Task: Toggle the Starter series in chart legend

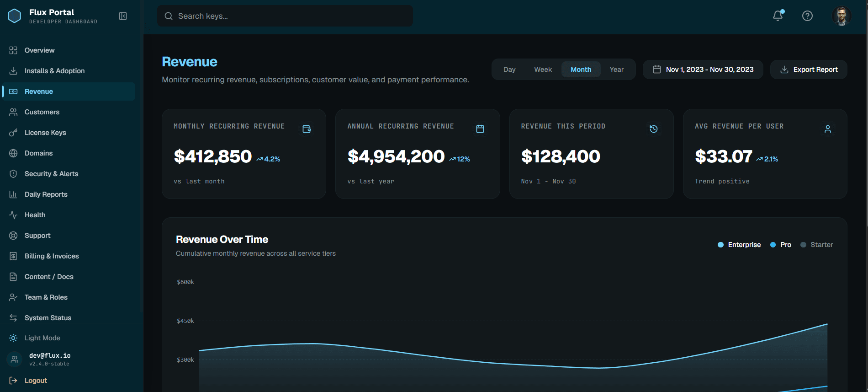Action: pos(817,245)
